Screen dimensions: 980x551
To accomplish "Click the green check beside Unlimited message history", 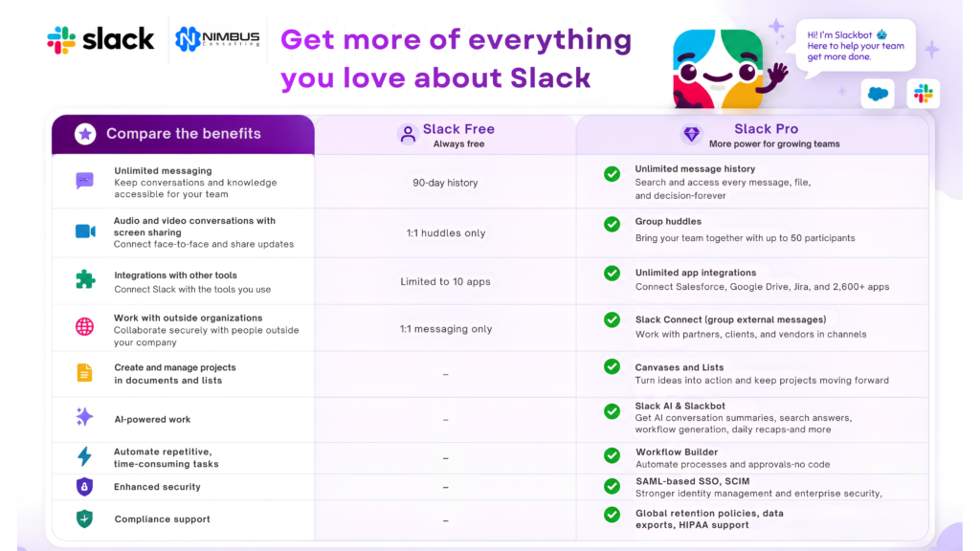I will (x=612, y=174).
